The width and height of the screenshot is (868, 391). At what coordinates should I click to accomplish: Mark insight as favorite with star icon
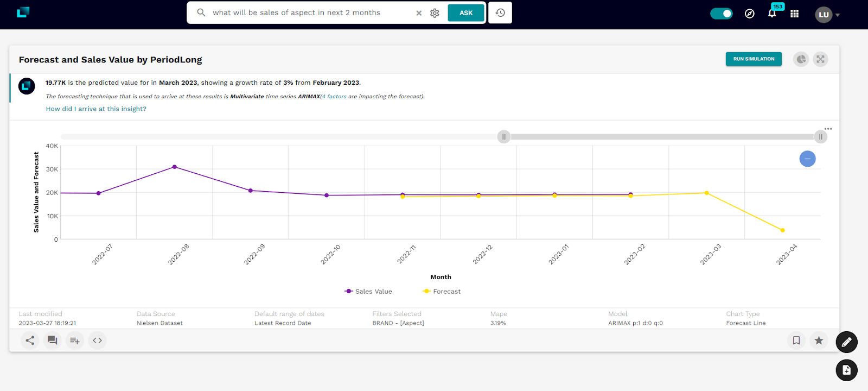819,340
